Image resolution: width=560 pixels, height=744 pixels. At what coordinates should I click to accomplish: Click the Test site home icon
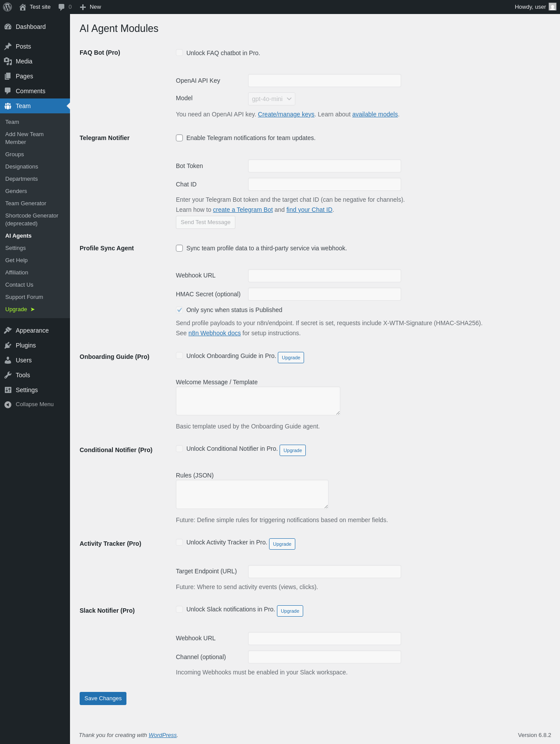[23, 7]
